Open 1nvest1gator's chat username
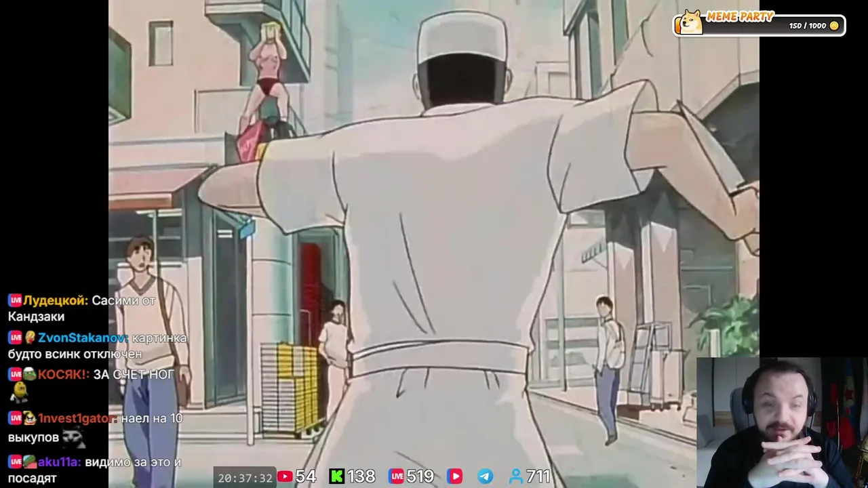The width and height of the screenshot is (868, 488). 77,418
